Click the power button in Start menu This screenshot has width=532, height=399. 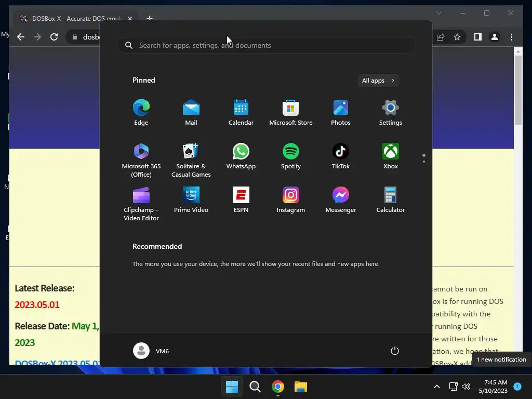(x=395, y=351)
